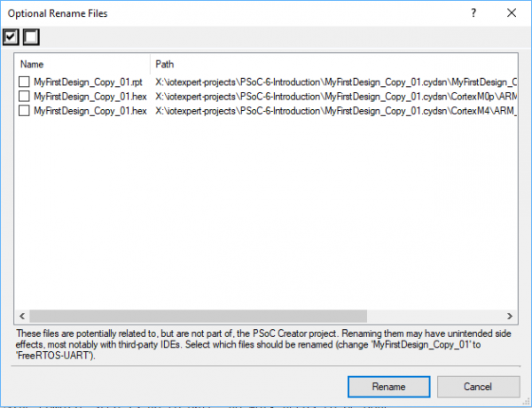This screenshot has height=408, width=532.
Task: Click the horizontal scrollbar thumb
Action: pyautogui.click(x=197, y=316)
